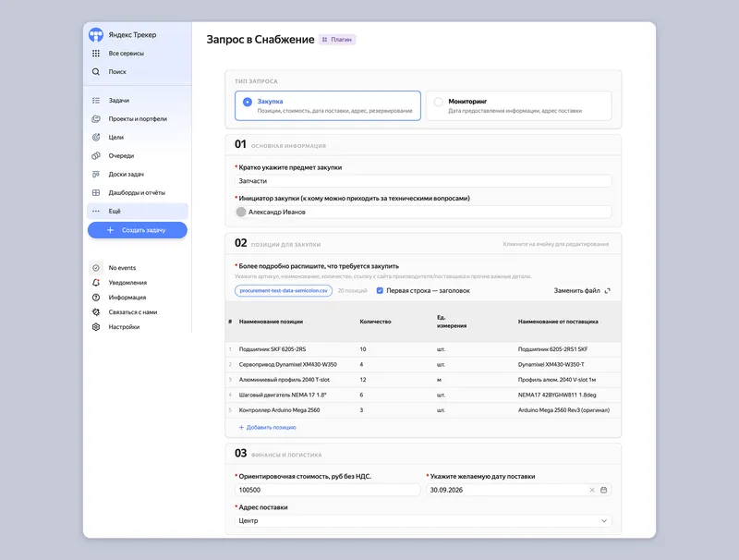Click Добавить позицию link
The width and height of the screenshot is (739, 560).
(x=267, y=427)
